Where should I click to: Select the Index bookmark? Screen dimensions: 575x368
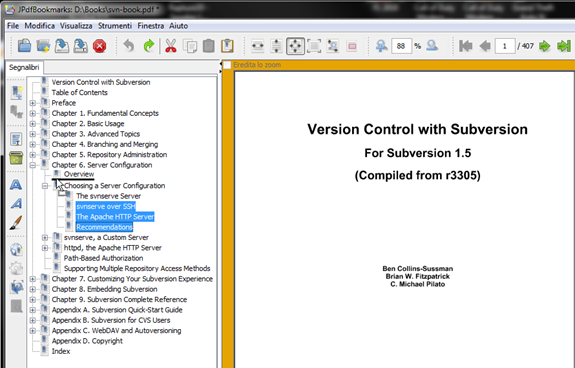point(61,351)
